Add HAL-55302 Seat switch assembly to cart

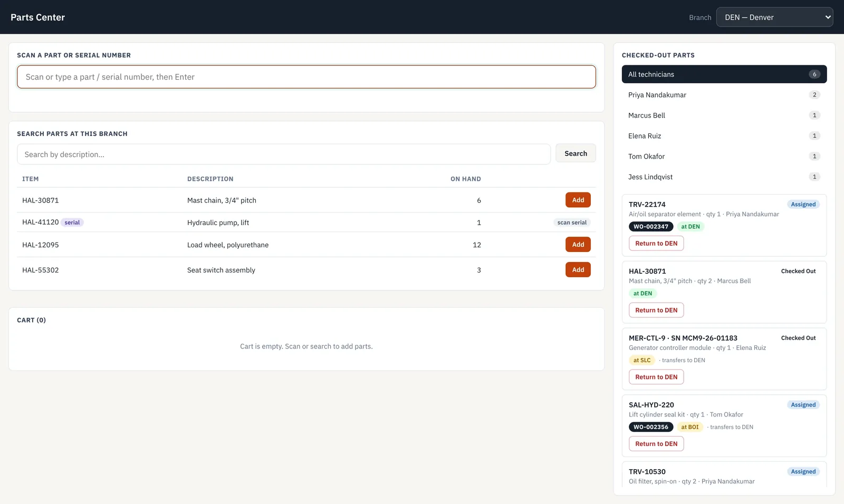[x=578, y=270]
